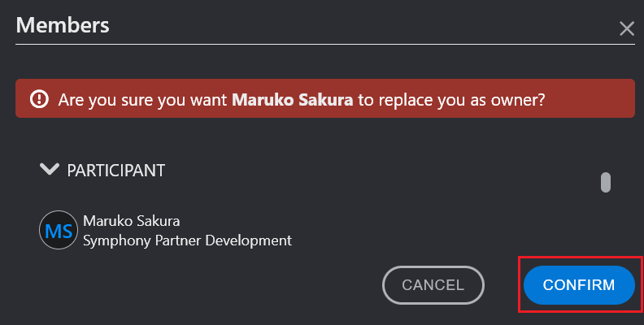Click the "to replace you as owner?" text
The height and width of the screenshot is (325, 644).
pos(451,100)
